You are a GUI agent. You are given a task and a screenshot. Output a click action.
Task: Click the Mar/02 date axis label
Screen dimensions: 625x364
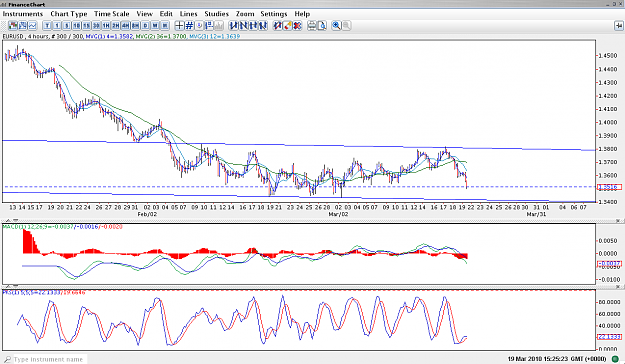338,214
